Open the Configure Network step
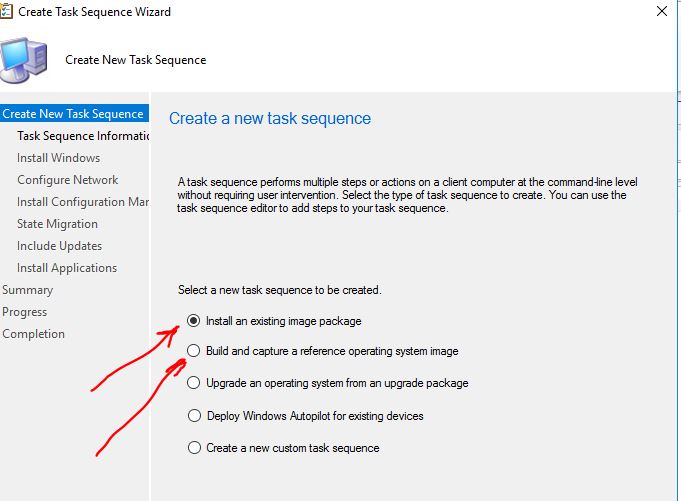Viewport: 681px width, 501px height. [x=68, y=180]
